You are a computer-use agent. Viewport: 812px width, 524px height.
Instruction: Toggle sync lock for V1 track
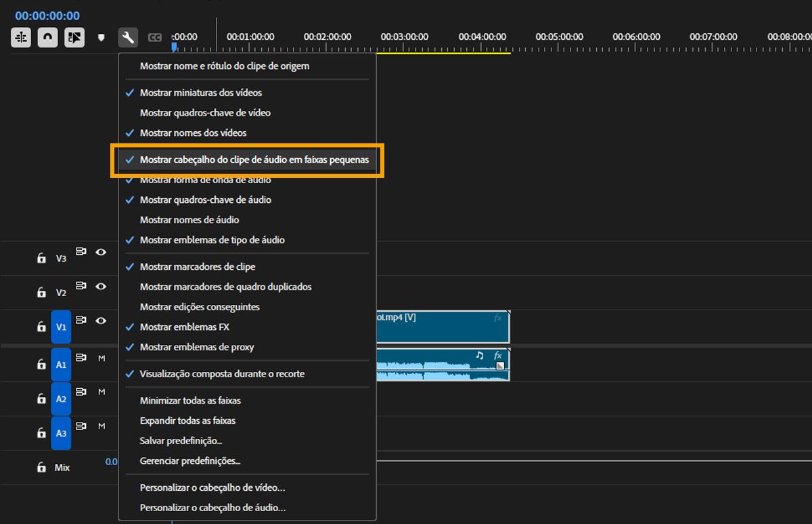tap(81, 320)
